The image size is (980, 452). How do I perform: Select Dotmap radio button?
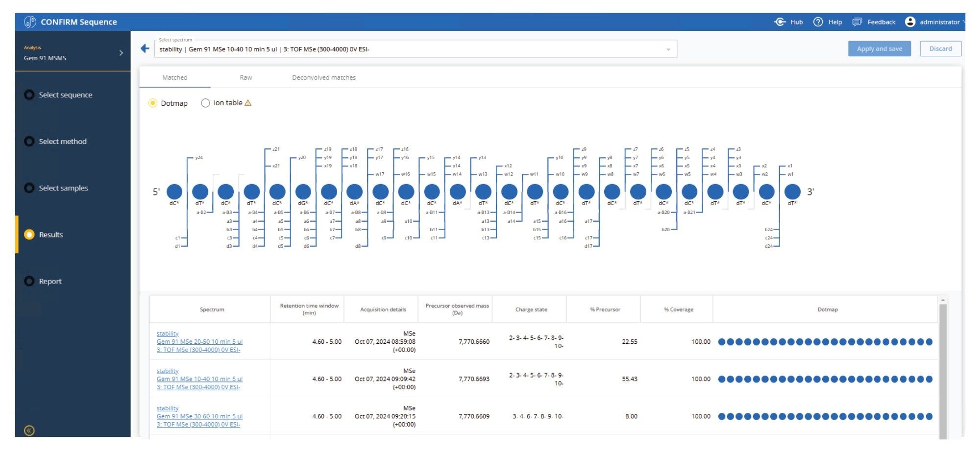153,103
